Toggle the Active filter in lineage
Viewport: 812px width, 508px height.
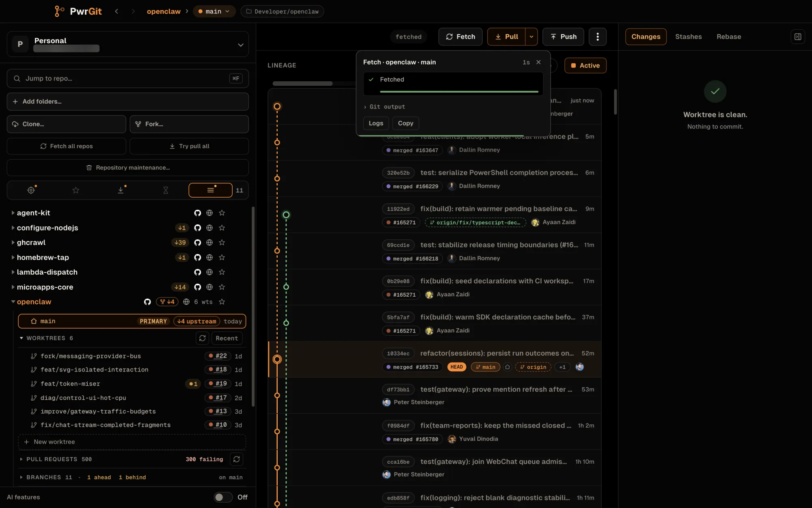[585, 65]
